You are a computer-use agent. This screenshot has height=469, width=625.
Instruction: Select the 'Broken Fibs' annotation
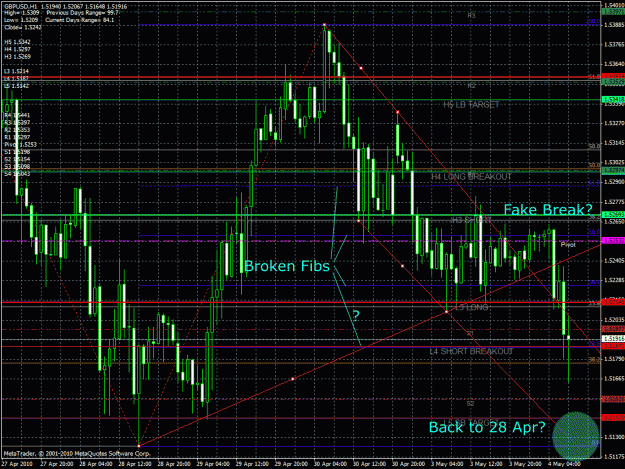click(287, 266)
